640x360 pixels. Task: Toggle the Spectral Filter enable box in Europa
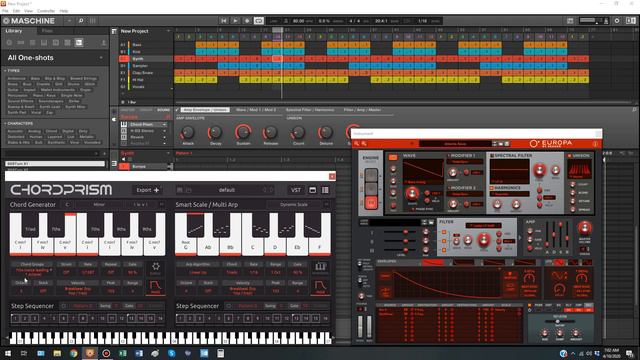[x=492, y=156]
